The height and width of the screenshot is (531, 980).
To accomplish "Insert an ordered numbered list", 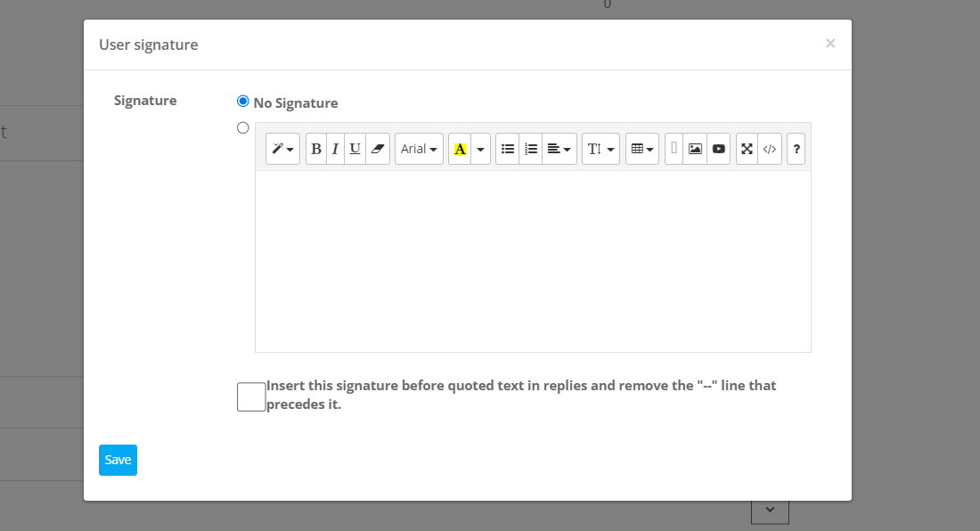I will pos(531,149).
